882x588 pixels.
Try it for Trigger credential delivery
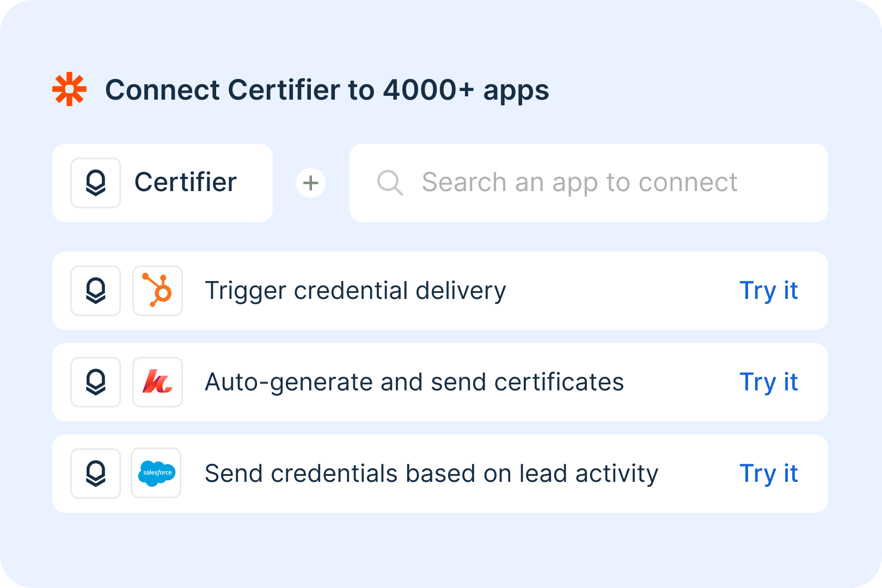click(768, 291)
